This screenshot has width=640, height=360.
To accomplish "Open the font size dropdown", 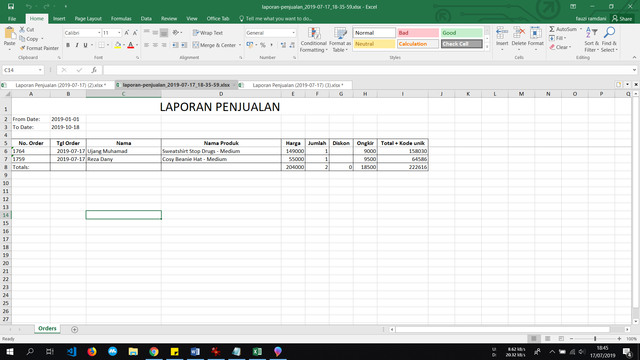I will click(119, 33).
